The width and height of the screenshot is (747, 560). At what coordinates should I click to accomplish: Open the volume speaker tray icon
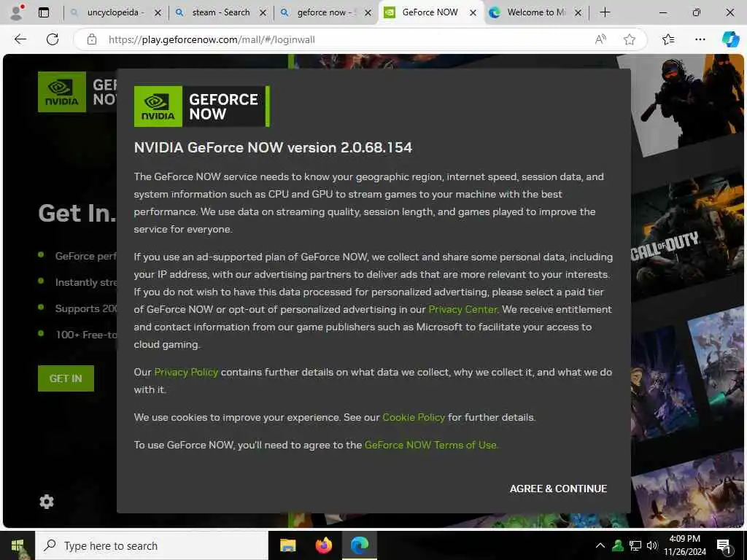(651, 545)
